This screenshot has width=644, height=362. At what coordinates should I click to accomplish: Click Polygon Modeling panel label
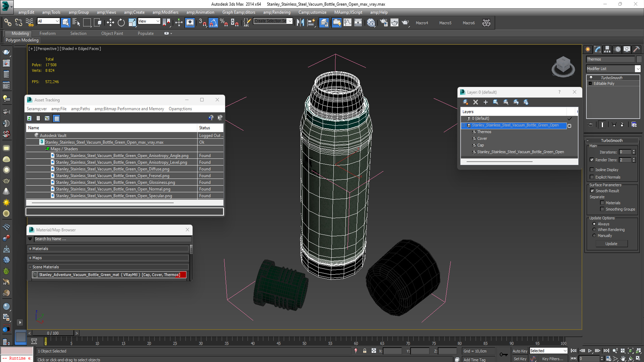(x=22, y=40)
